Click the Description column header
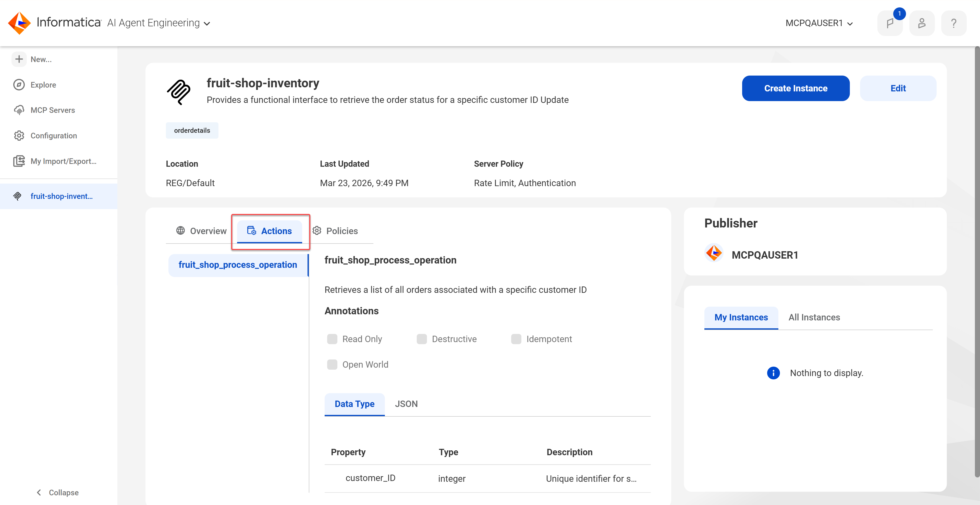This screenshot has height=505, width=980. (570, 452)
